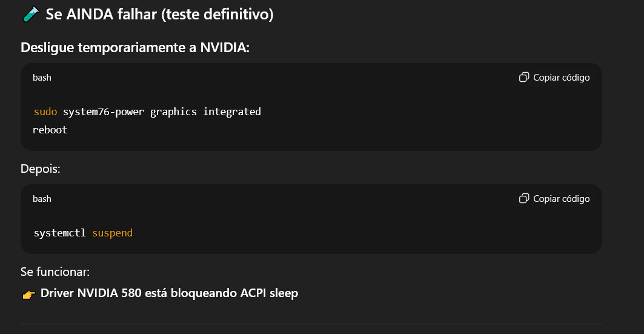This screenshot has height=334, width=644.
Task: Click the "bash" label of the first code block
Action: pyautogui.click(x=42, y=78)
